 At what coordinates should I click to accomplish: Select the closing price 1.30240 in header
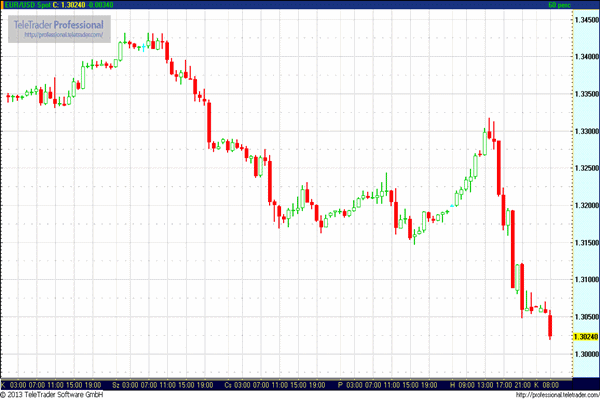click(x=68, y=5)
